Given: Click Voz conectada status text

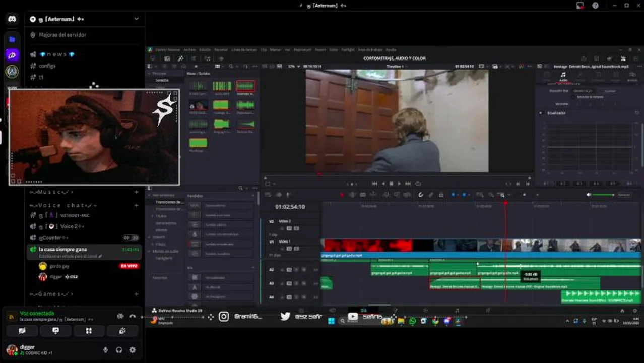Looking at the screenshot, I should coord(37,314).
